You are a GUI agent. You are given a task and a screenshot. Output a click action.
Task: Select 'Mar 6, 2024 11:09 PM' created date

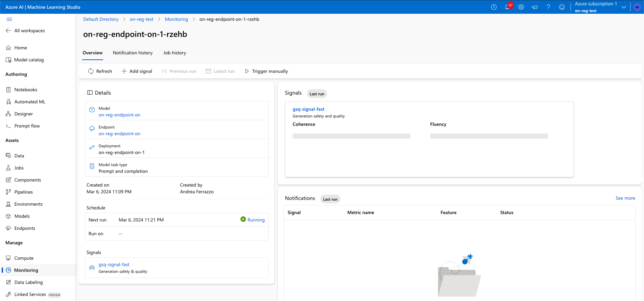(109, 192)
